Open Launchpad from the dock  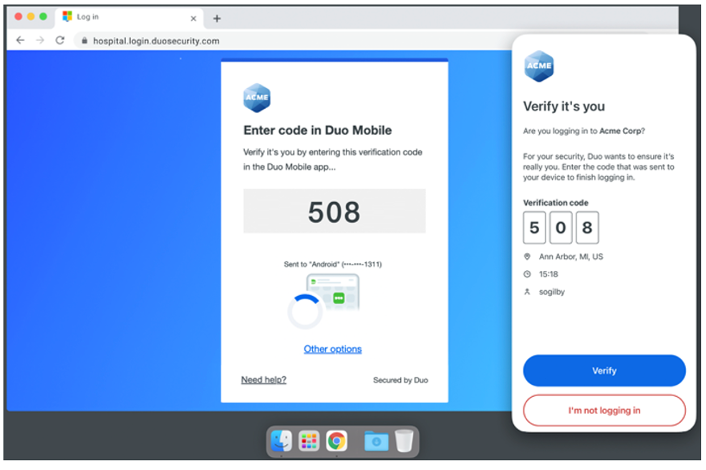click(309, 441)
